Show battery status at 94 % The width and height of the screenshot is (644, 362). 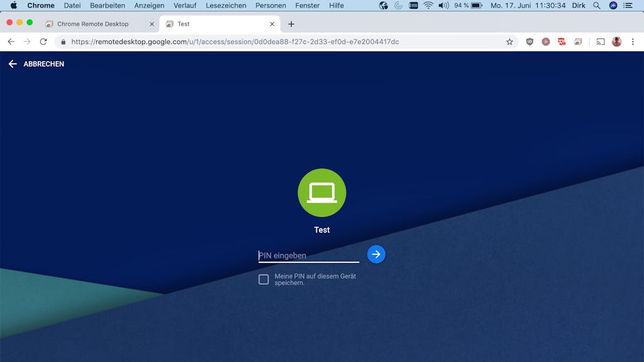(468, 5)
